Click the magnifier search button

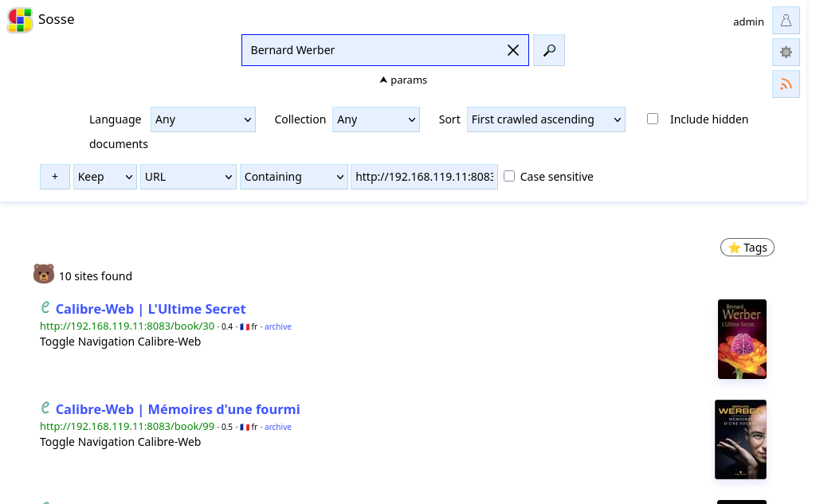point(549,50)
